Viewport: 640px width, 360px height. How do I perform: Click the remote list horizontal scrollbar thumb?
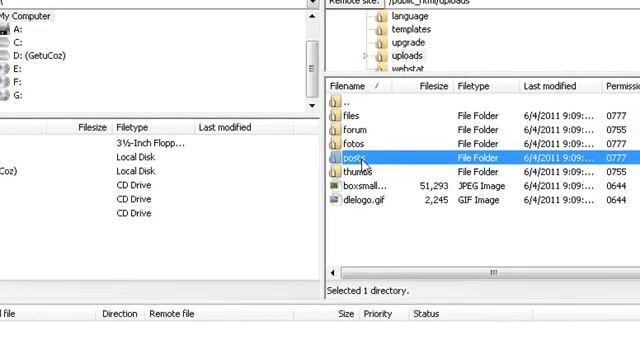490,272
